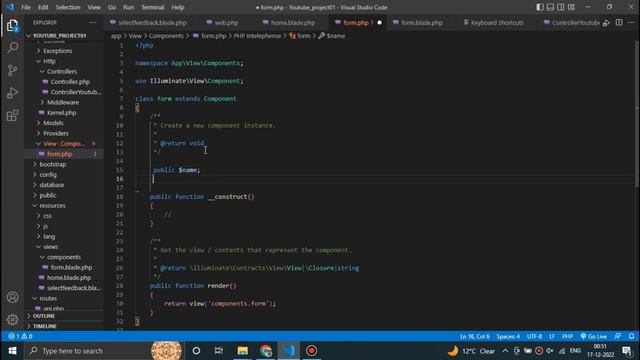Open the Selection menu

(68, 7)
